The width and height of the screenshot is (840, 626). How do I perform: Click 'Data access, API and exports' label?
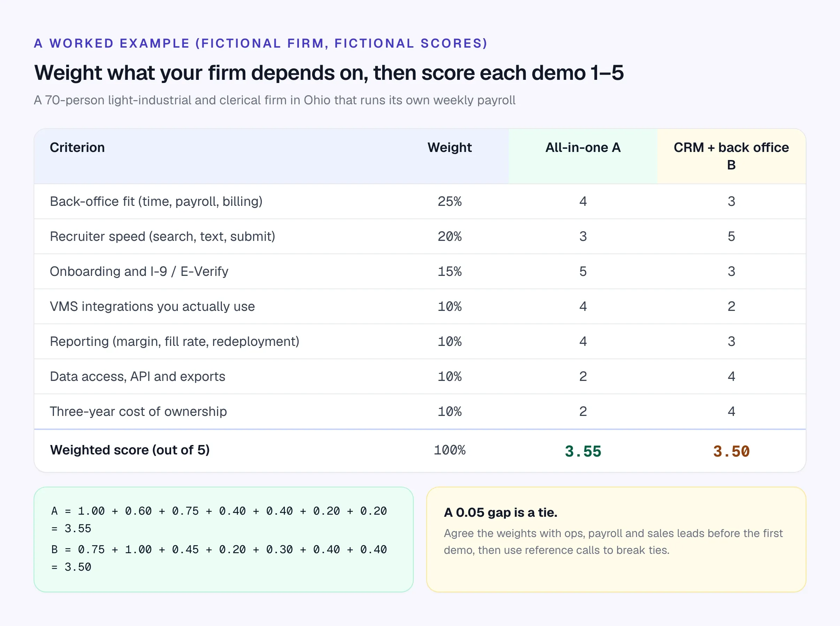[138, 376]
